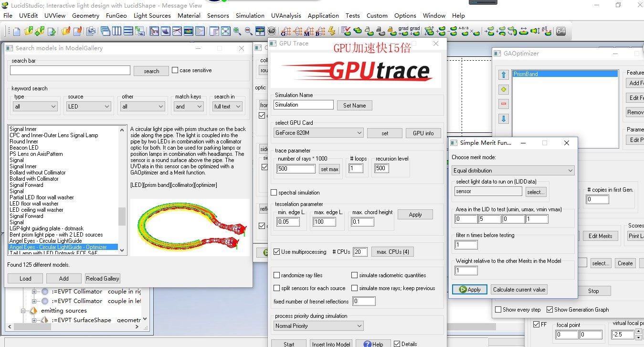The width and height of the screenshot is (644, 347).
Task: Click the tile windows in rows icon
Action: (x=128, y=32)
